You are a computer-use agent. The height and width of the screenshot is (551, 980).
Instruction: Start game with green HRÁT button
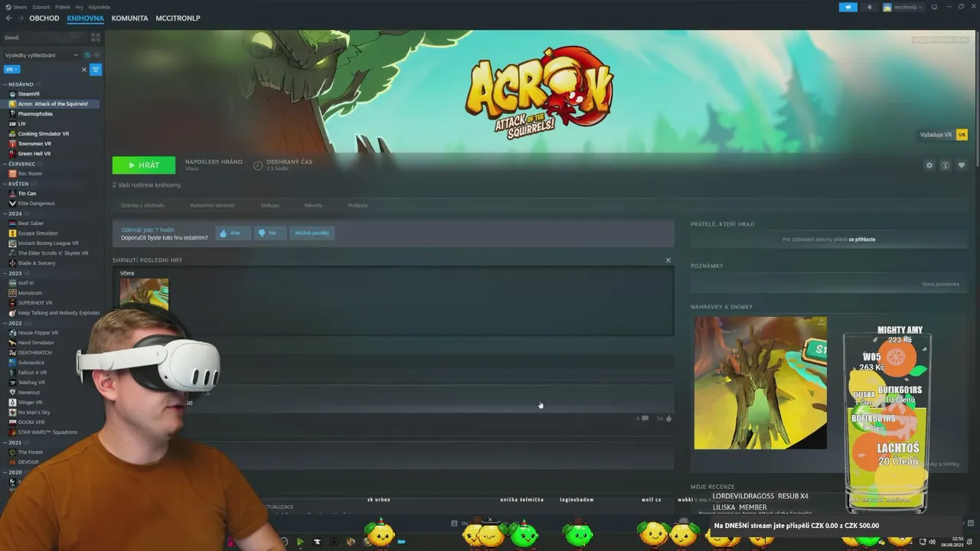[144, 165]
